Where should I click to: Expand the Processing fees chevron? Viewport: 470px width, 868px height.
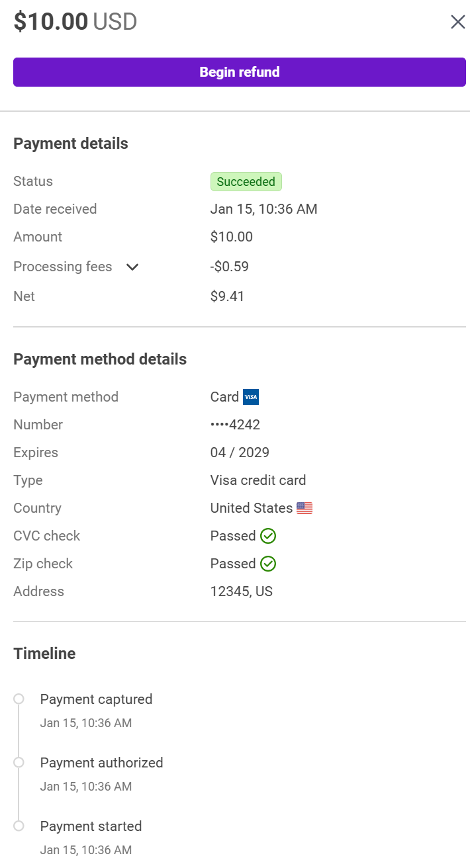132,267
